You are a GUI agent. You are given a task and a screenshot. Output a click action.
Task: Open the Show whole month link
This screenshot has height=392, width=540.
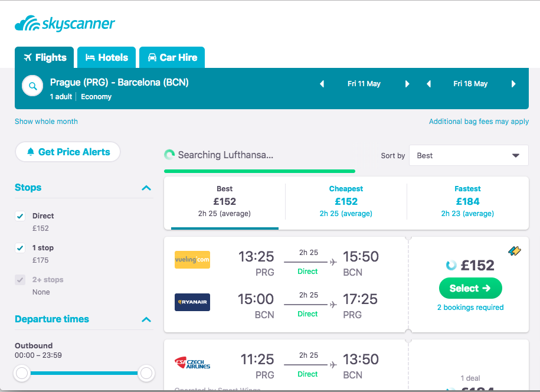[46, 122]
